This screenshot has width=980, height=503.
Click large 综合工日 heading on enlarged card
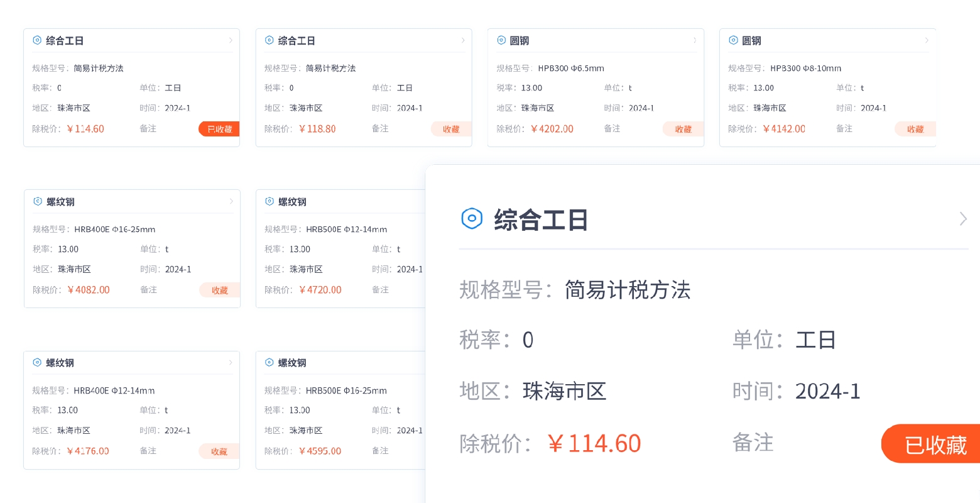[x=541, y=220]
